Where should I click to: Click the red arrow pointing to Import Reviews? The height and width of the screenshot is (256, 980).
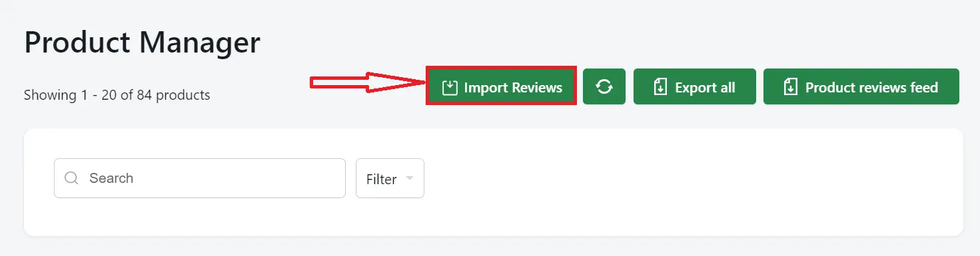[368, 82]
